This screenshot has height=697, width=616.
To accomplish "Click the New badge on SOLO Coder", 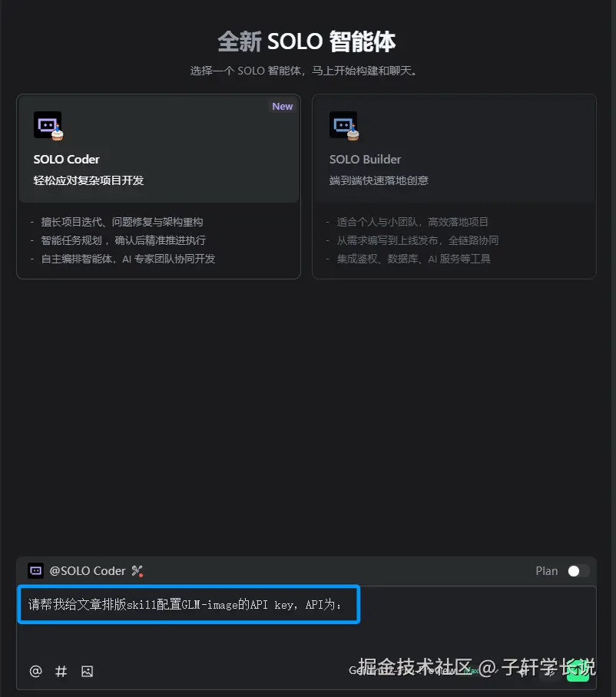I will [283, 106].
